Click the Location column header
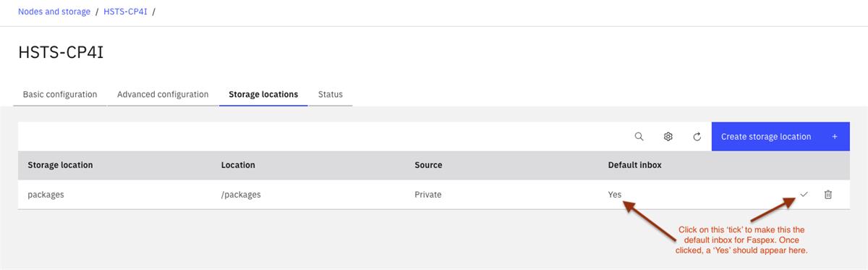This screenshot has height=270, width=868. [x=238, y=165]
